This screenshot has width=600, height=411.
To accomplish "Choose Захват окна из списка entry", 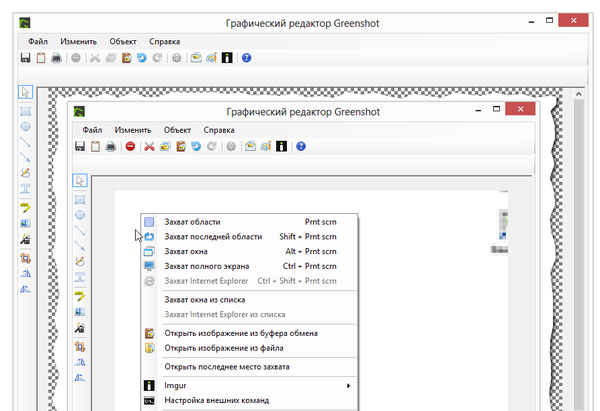I will click(x=249, y=300).
